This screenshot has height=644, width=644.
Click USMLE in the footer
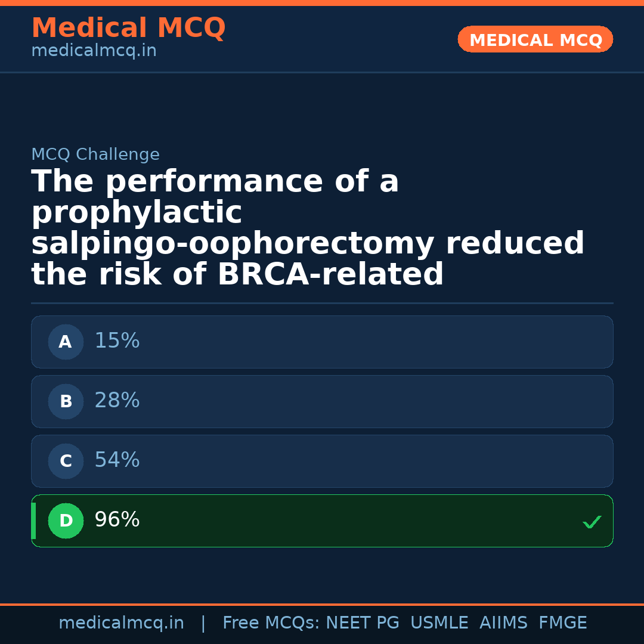(x=439, y=623)
